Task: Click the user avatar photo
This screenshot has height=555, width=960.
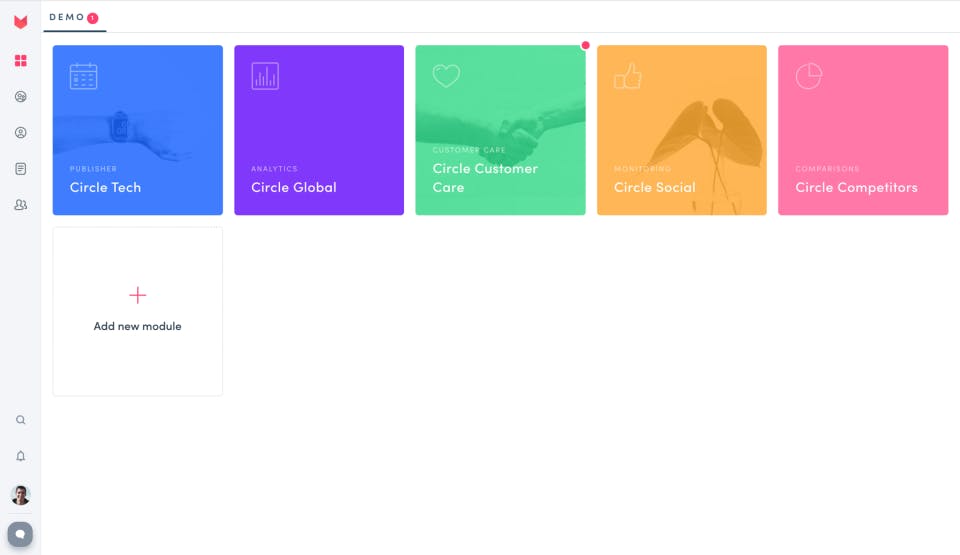Action: (x=20, y=495)
